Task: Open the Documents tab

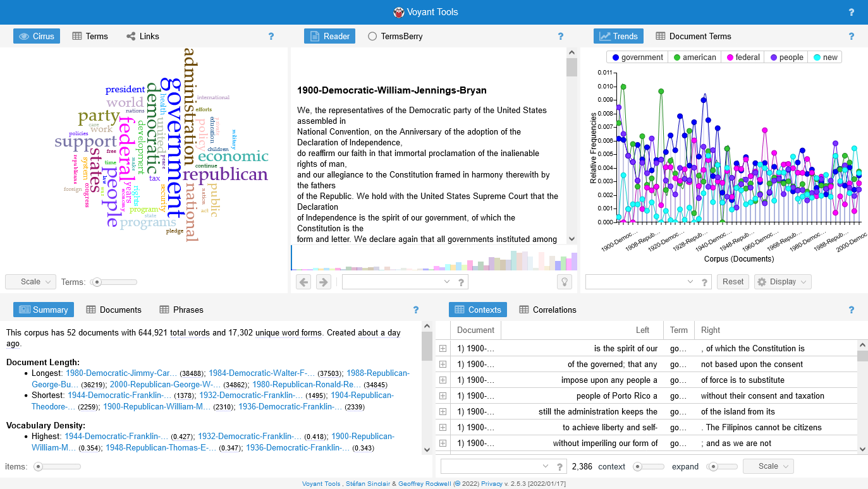Action: (x=113, y=310)
